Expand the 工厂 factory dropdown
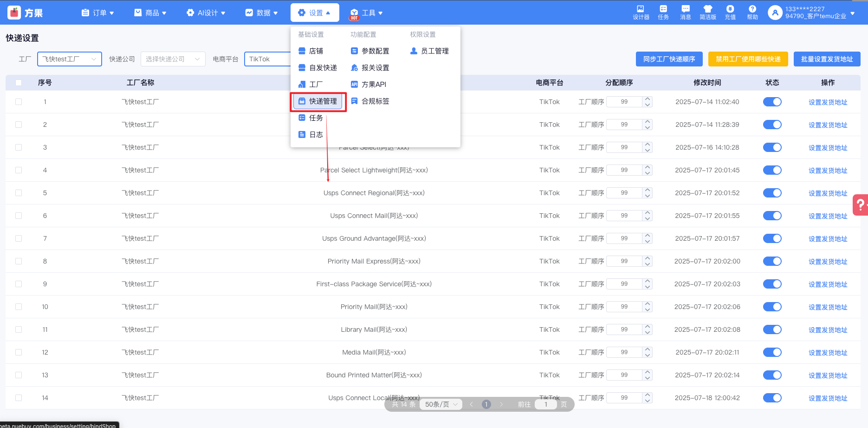 pyautogui.click(x=69, y=59)
